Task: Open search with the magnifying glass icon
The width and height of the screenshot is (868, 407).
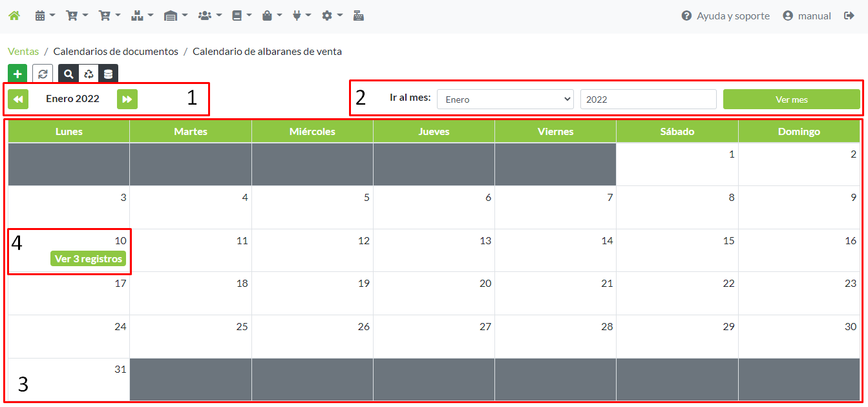Action: (69, 74)
